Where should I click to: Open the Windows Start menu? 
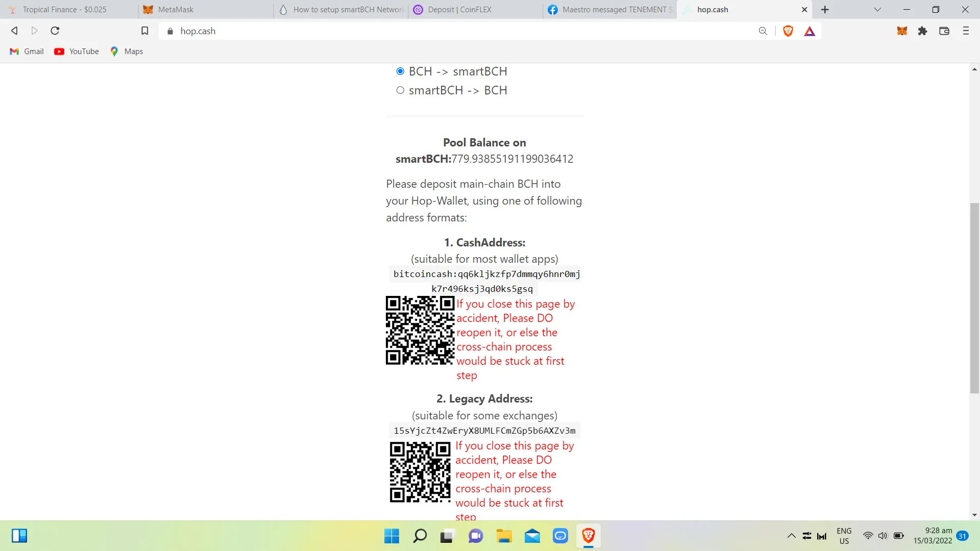click(x=391, y=536)
